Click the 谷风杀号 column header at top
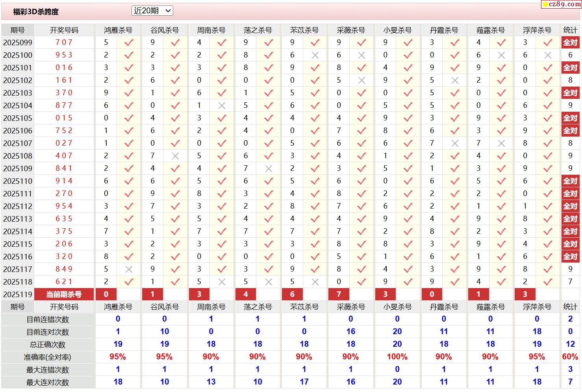Screen dimensions: 582x392 tap(165, 30)
